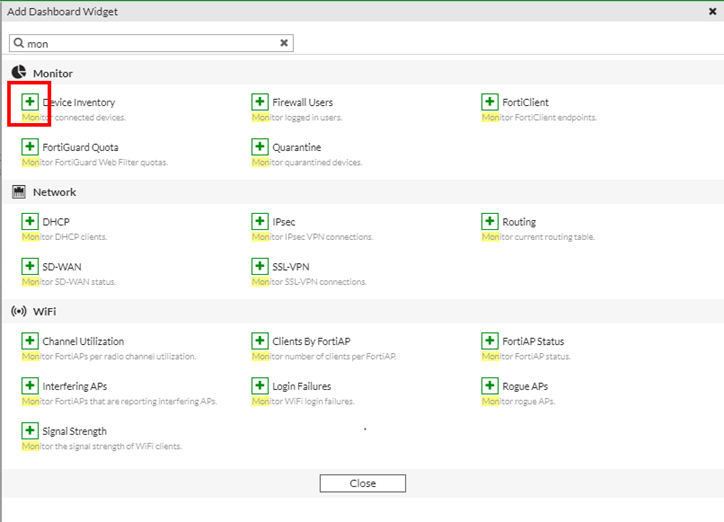Add the Routing widget plus icon

(x=490, y=222)
